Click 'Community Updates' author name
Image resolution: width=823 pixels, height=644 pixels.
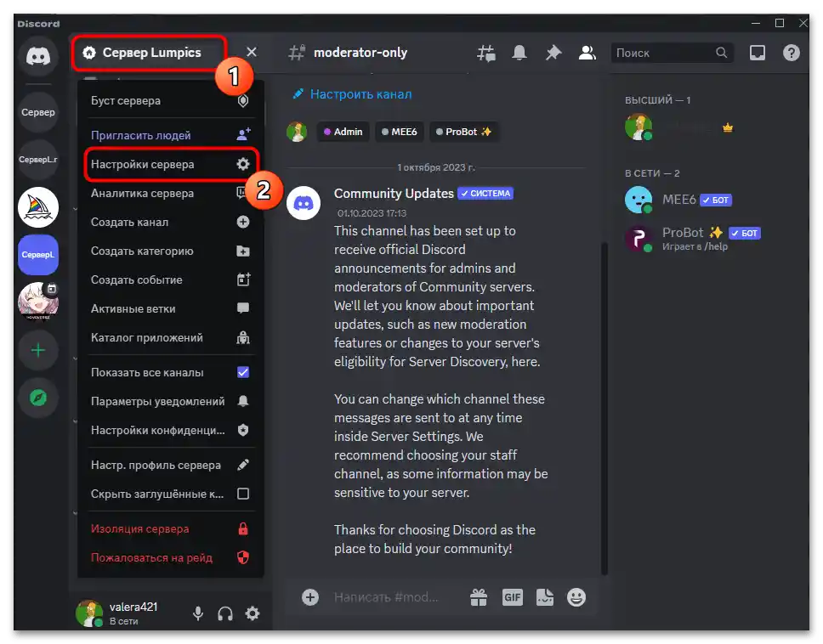click(394, 194)
